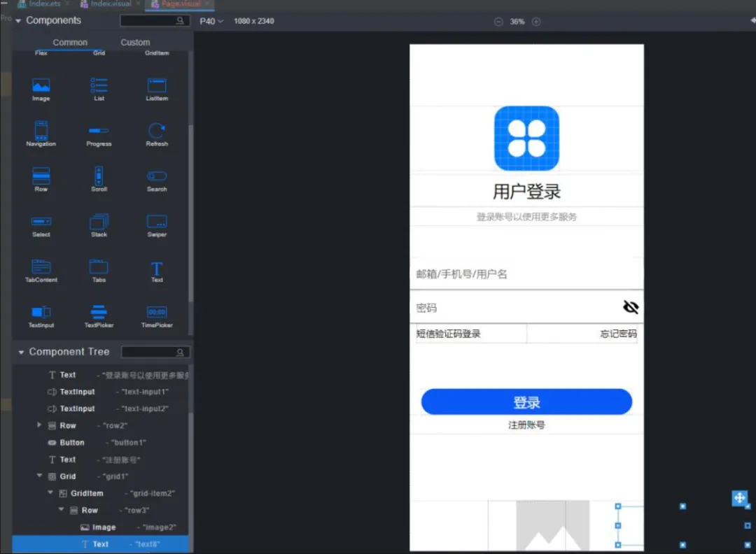Collapse the Component Tree panel
The width and height of the screenshot is (756, 554).
point(21,352)
